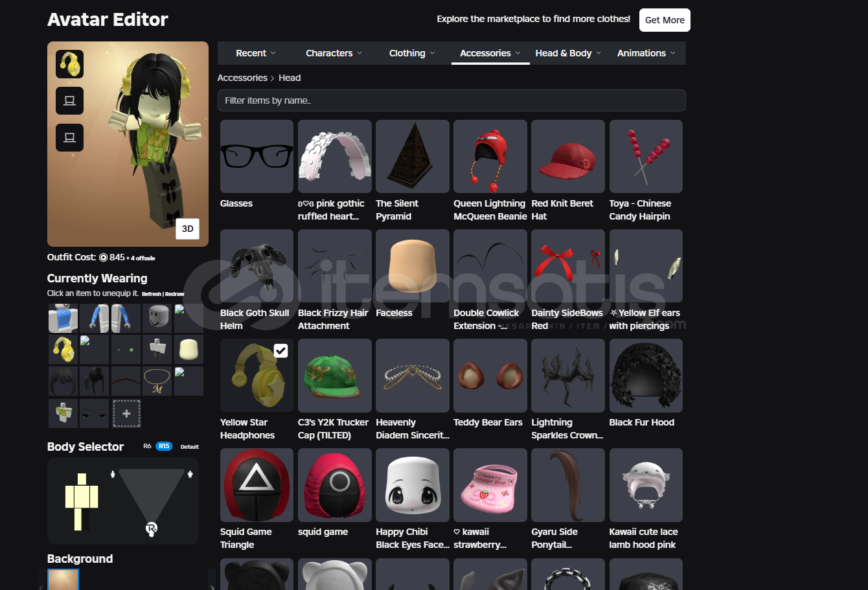868x590 pixels.
Task: Select the Red Knit Beret Hat
Action: [x=568, y=156]
